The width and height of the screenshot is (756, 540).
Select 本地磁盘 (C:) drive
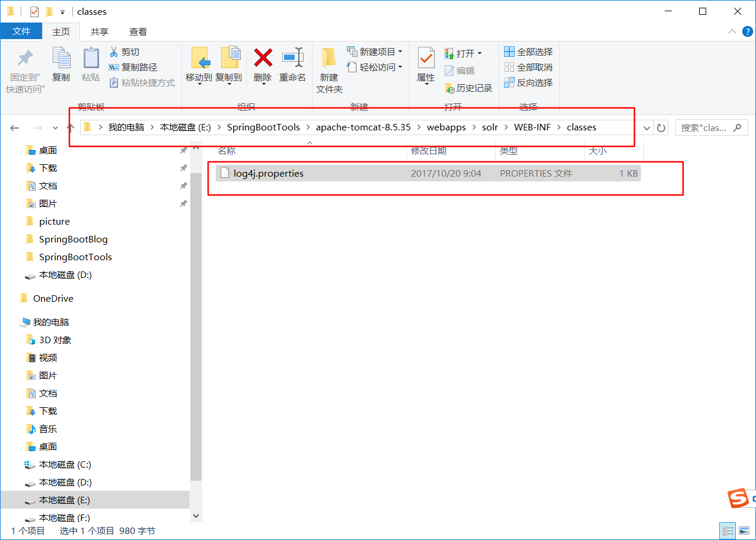click(65, 465)
